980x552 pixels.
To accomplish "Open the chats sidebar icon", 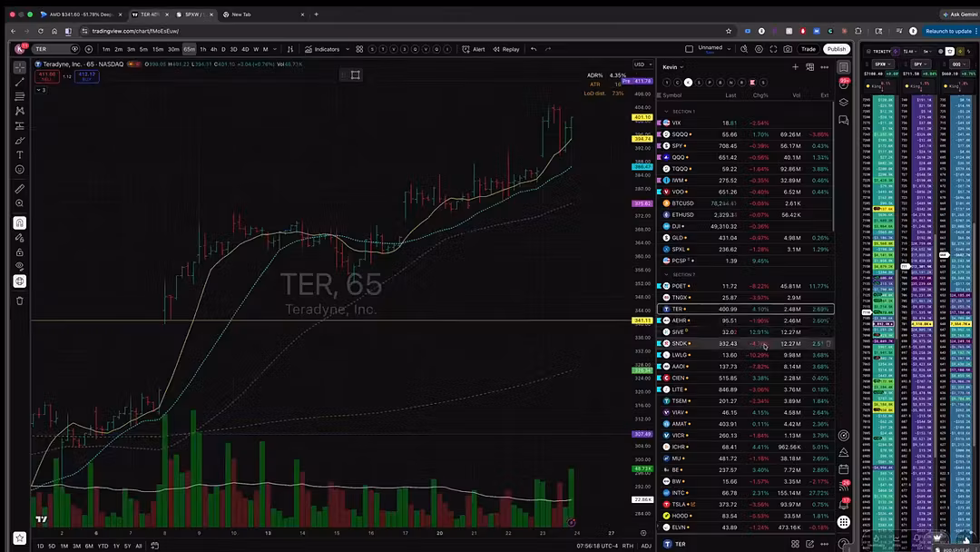I will tap(844, 120).
